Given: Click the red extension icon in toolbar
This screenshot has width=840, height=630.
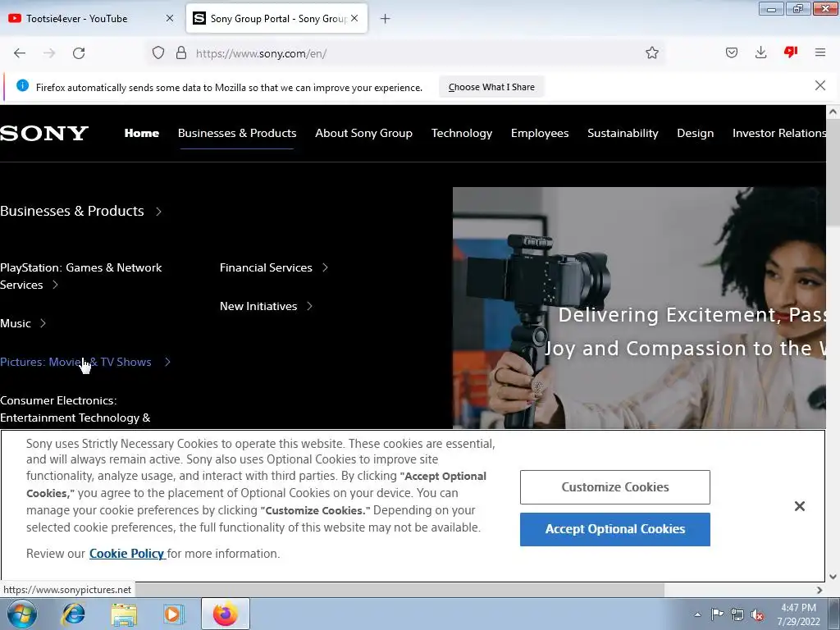Looking at the screenshot, I should tap(791, 52).
